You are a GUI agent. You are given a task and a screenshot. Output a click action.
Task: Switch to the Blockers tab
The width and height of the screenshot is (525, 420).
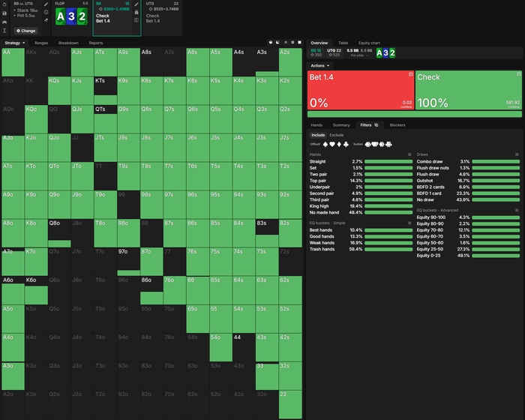397,125
